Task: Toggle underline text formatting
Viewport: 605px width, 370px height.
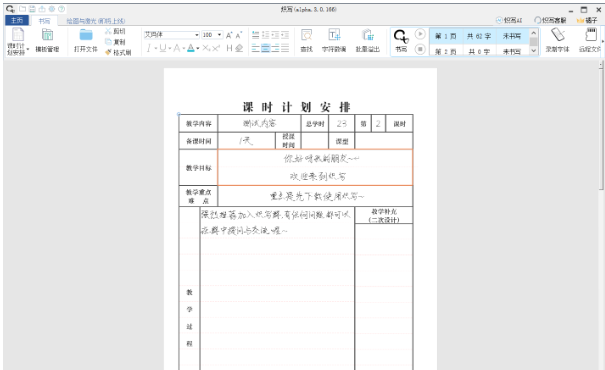Action: 162,48
